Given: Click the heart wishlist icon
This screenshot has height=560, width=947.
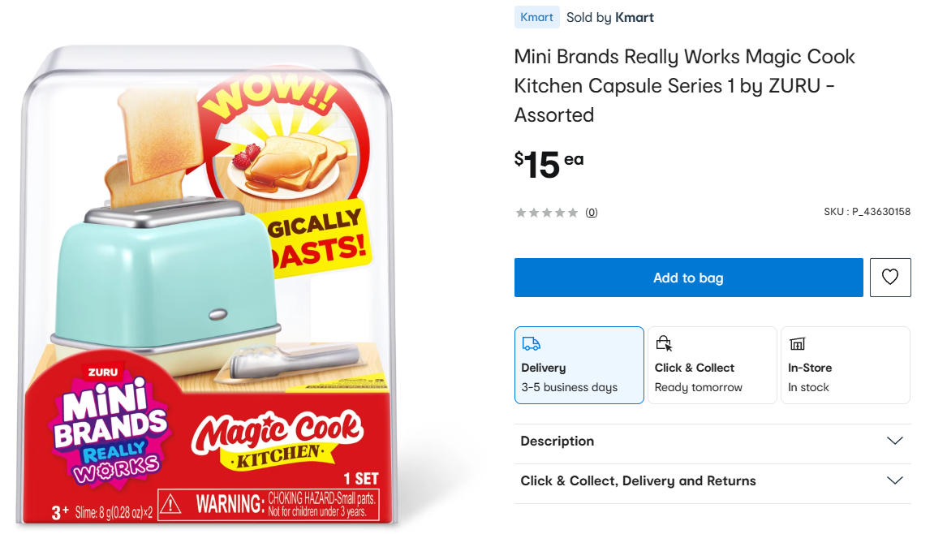Looking at the screenshot, I should point(890,278).
